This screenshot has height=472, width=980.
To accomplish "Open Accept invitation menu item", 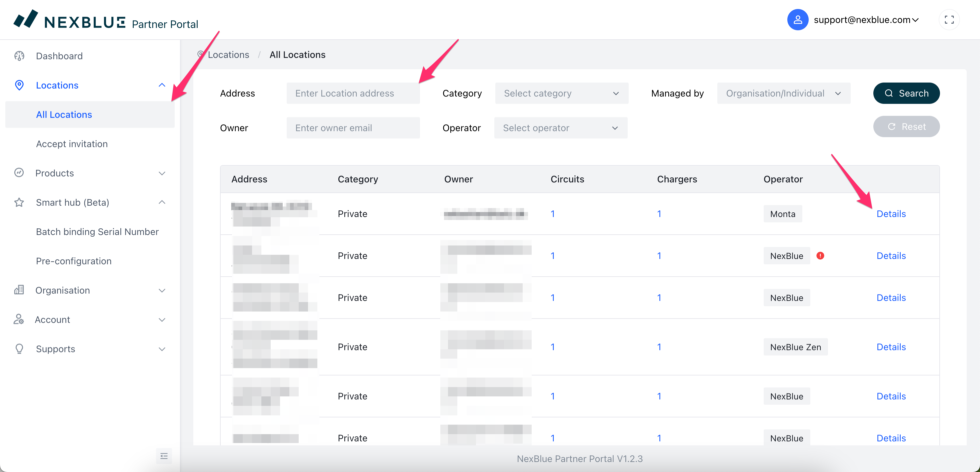I will [72, 144].
